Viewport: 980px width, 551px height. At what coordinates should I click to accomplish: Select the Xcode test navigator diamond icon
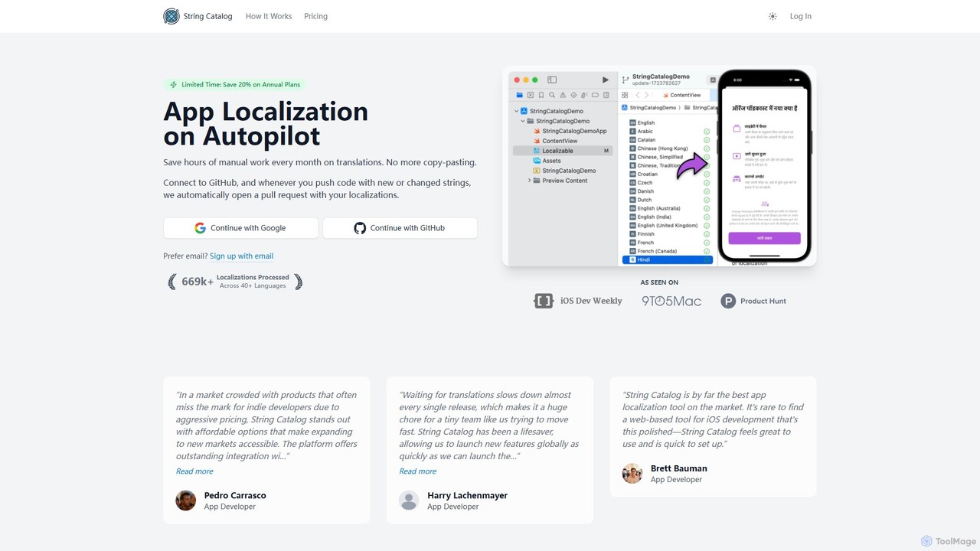573,95
